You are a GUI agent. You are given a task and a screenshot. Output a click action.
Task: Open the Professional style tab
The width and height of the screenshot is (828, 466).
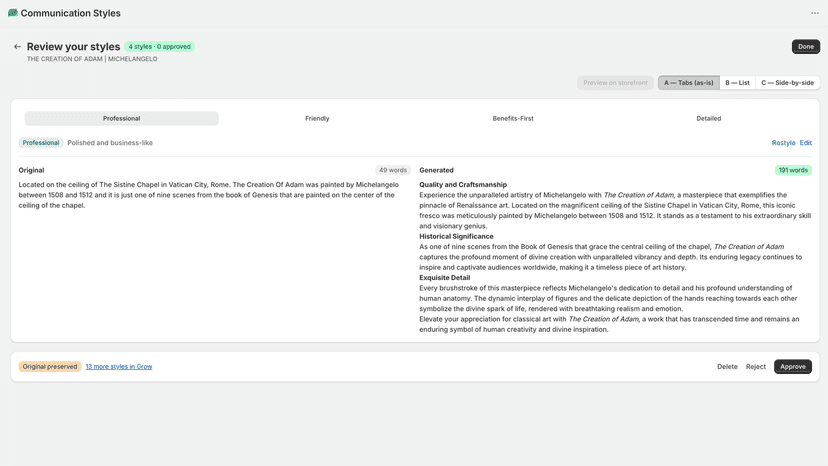click(x=121, y=118)
